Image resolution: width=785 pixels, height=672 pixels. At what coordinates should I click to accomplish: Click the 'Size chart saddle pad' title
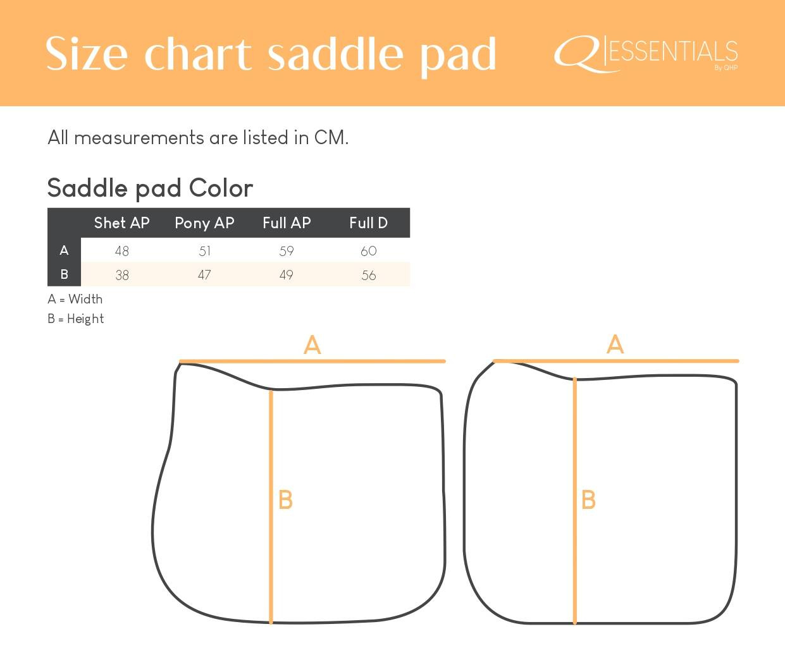(271, 54)
